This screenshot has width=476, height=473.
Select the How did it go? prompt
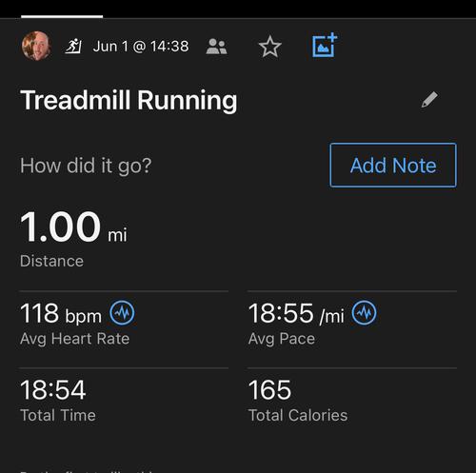click(x=86, y=166)
